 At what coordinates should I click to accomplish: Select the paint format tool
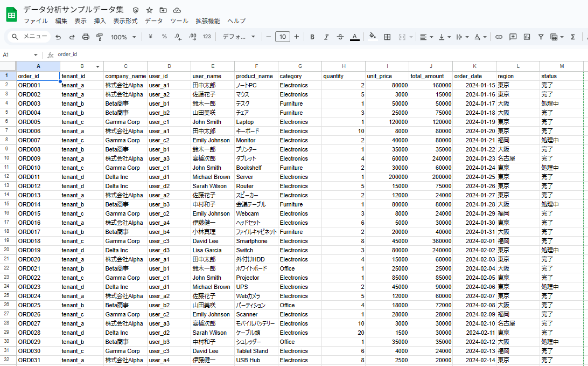tap(100, 37)
